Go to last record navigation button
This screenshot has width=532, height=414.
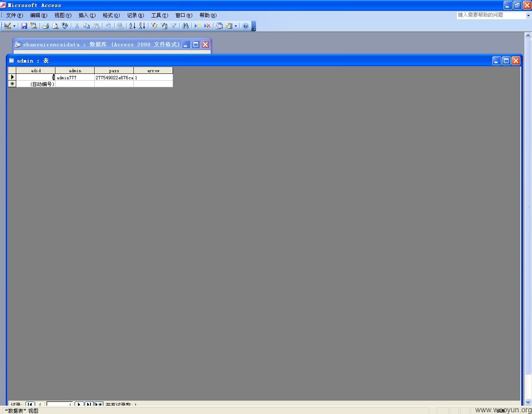pos(89,404)
